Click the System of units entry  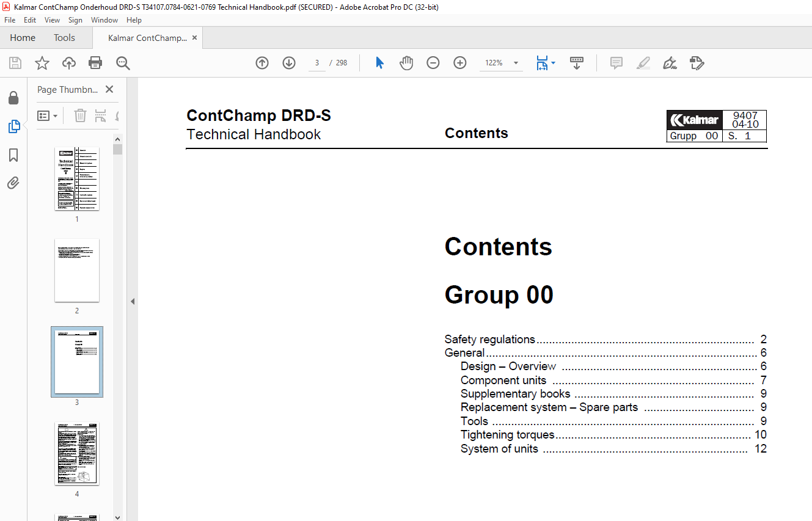coord(613,449)
